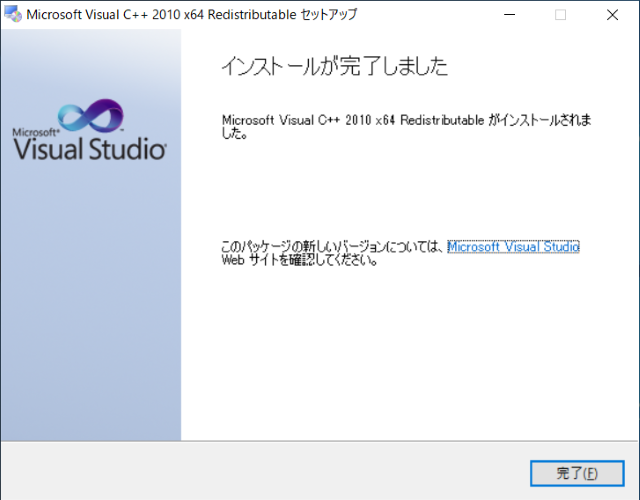Close the setup window
This screenshot has width=640, height=500.
point(612,15)
